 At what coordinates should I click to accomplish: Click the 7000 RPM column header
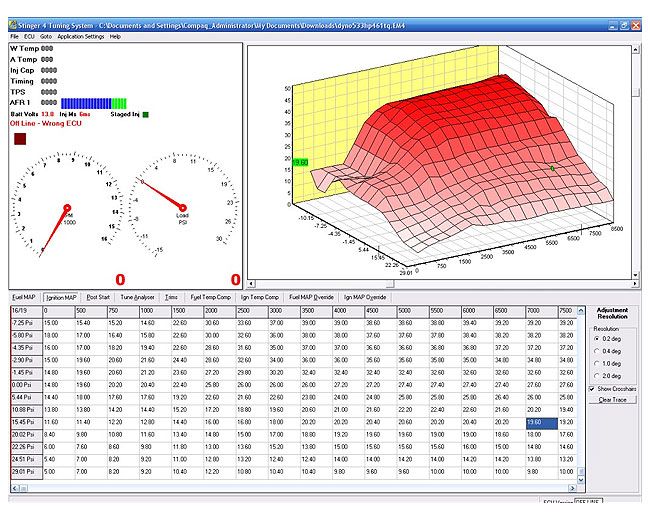point(542,311)
